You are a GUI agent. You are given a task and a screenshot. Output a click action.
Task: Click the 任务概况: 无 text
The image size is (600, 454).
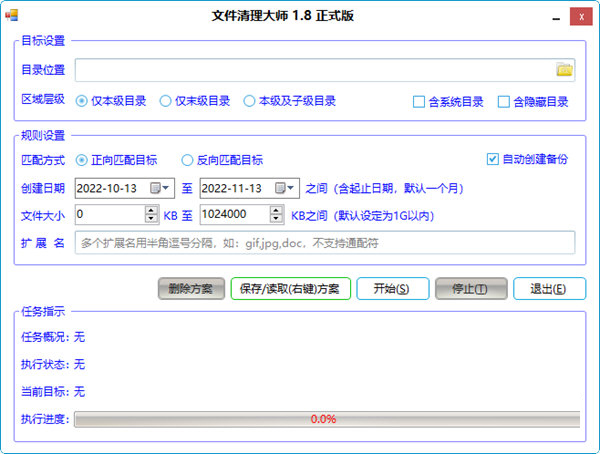coord(53,337)
